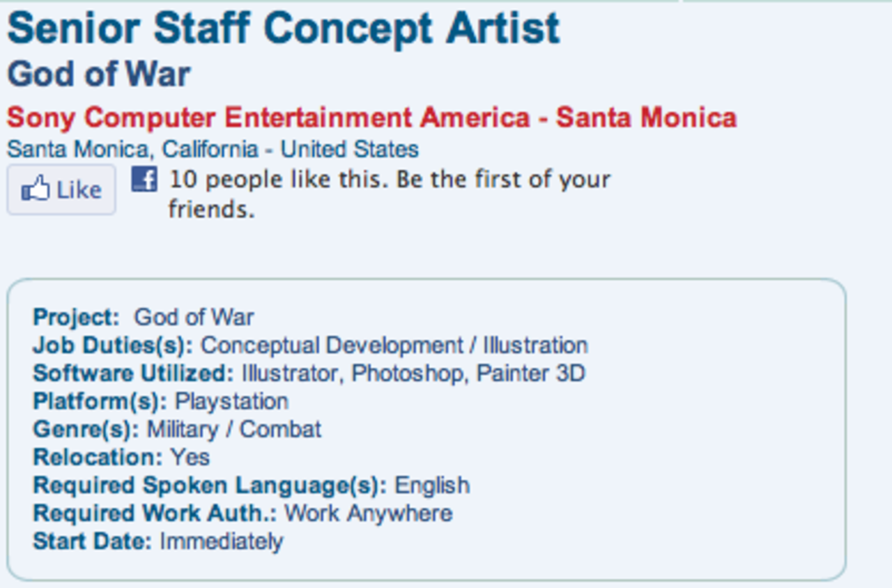This screenshot has height=588, width=892.
Task: Click the Genre(s) Military / Combat value
Action: [234, 429]
